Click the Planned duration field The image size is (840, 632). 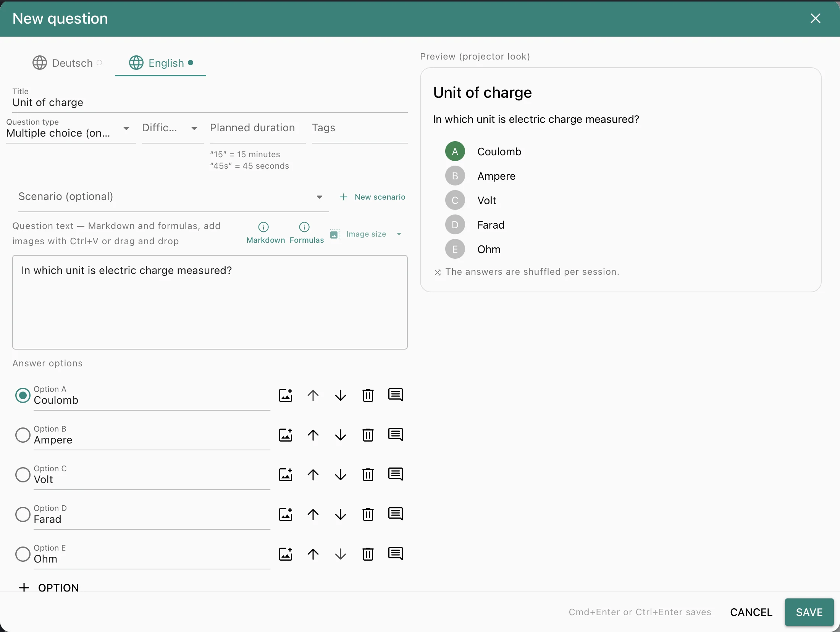pos(258,130)
